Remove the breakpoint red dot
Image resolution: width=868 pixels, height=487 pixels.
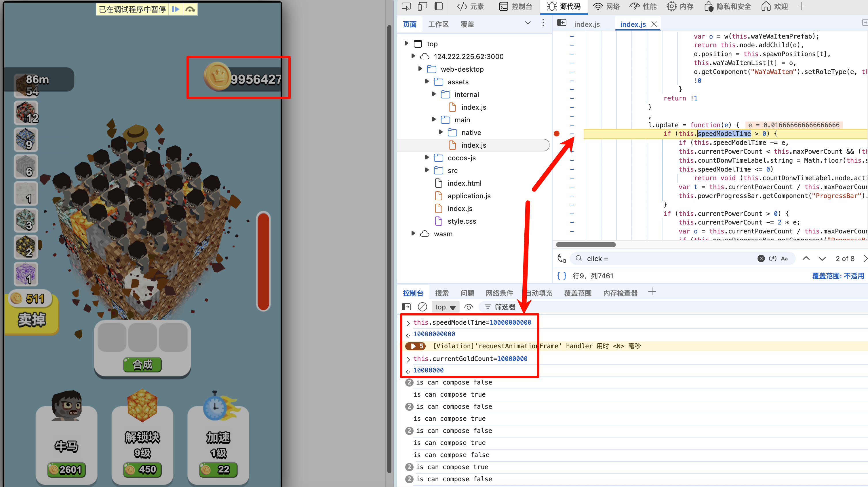pos(557,134)
